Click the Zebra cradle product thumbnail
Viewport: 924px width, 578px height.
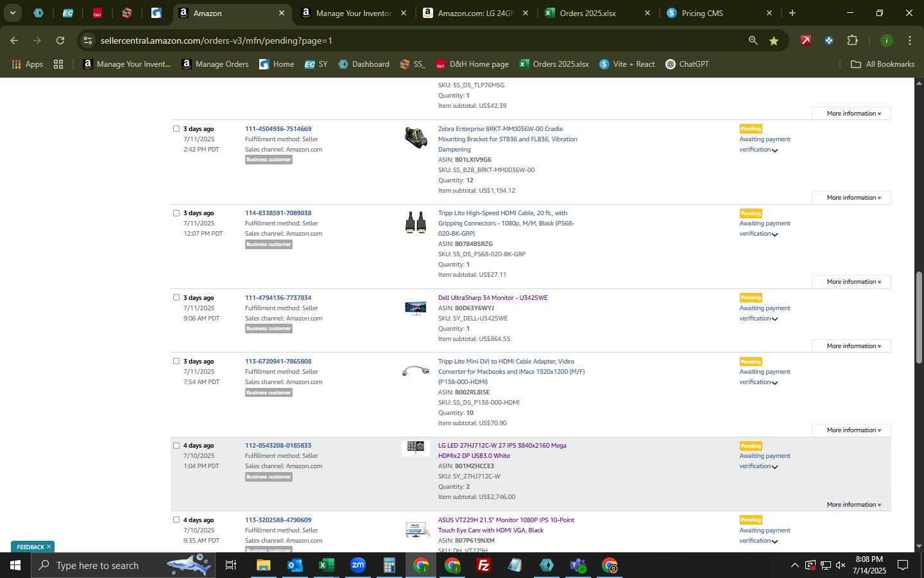point(416,137)
